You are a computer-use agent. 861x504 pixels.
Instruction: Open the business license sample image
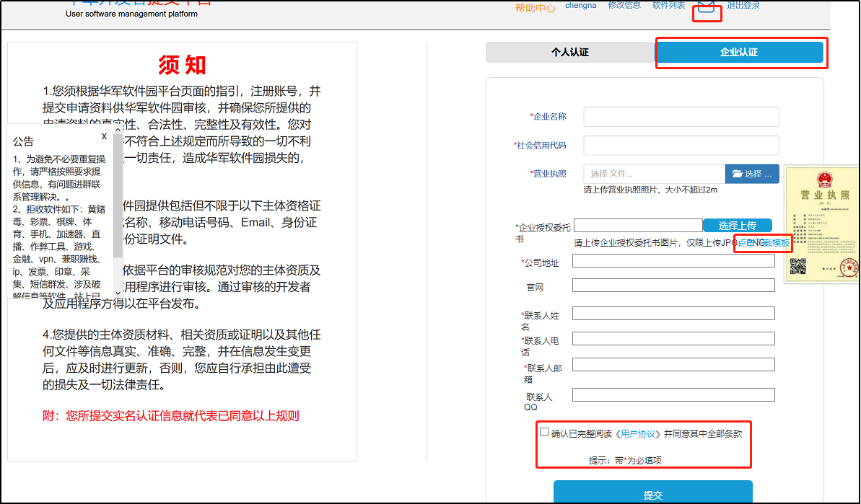822,224
